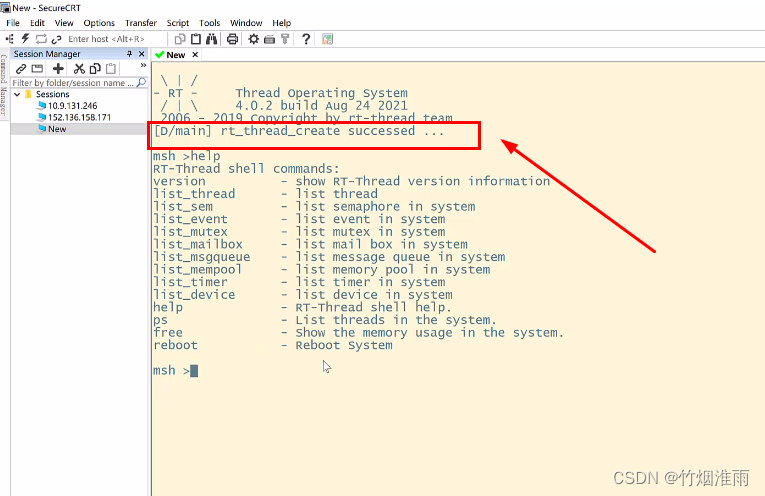765x496 pixels.
Task: Expand Session Manager toolbar overflow chevron
Action: click(143, 65)
